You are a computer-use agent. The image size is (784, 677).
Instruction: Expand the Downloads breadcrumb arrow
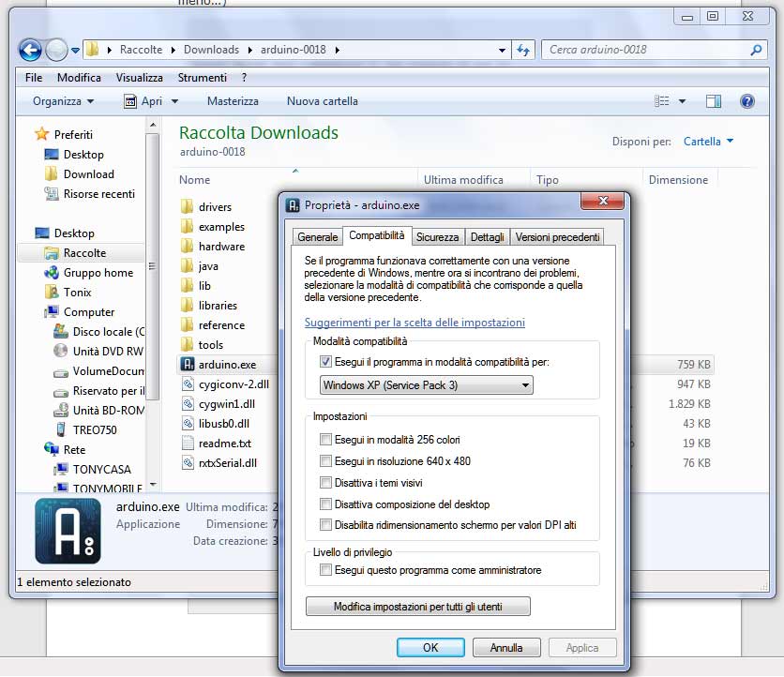pyautogui.click(x=249, y=50)
